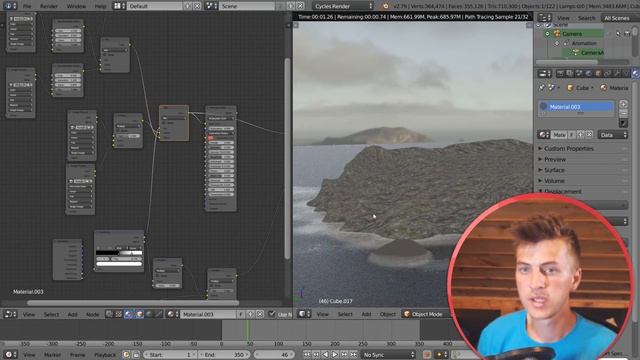Open the timeline editor type selector
The height and width of the screenshot is (360, 640).
(x=10, y=355)
